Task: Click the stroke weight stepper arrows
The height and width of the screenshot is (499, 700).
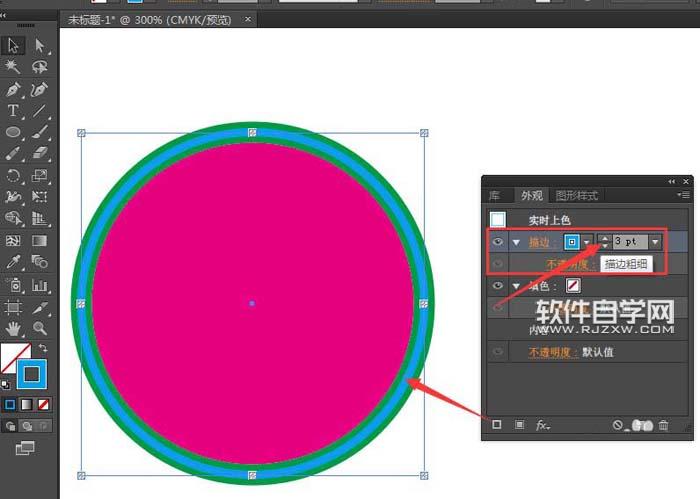Action: coord(604,241)
